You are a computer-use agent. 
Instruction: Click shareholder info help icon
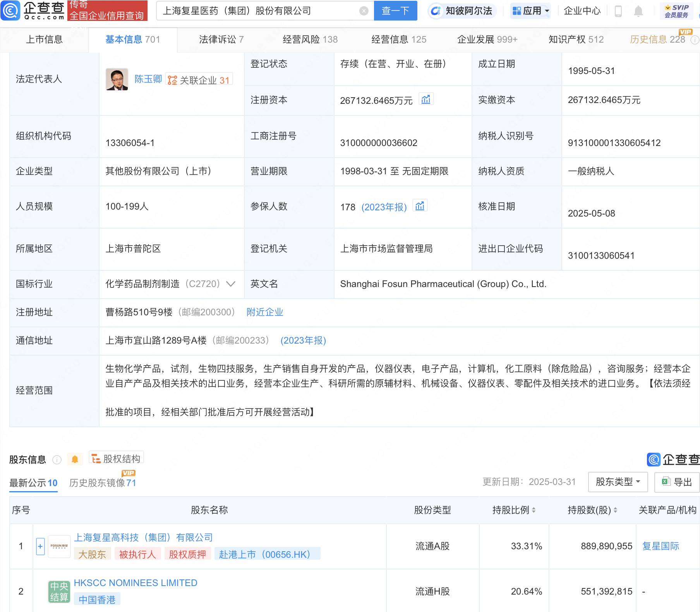click(x=57, y=459)
